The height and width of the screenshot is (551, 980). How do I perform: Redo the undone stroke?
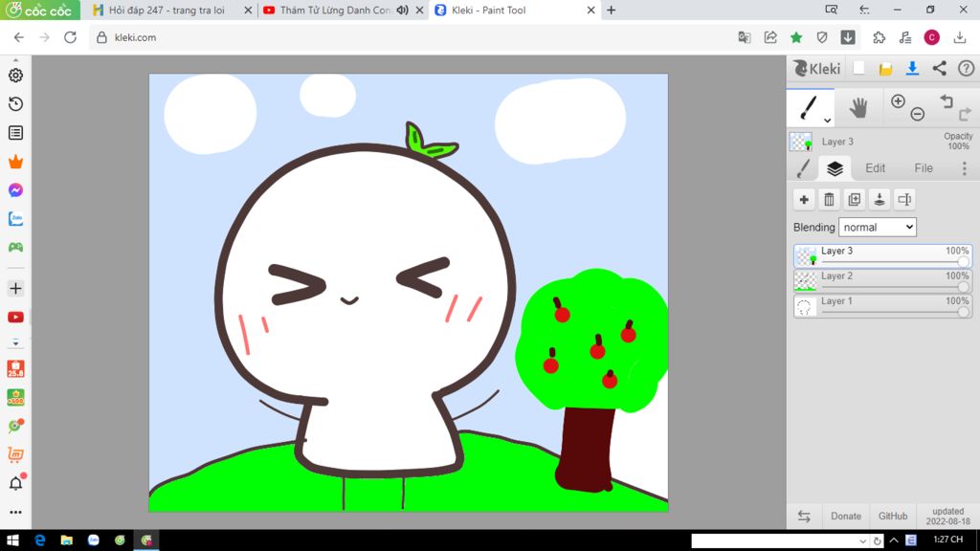(x=965, y=114)
